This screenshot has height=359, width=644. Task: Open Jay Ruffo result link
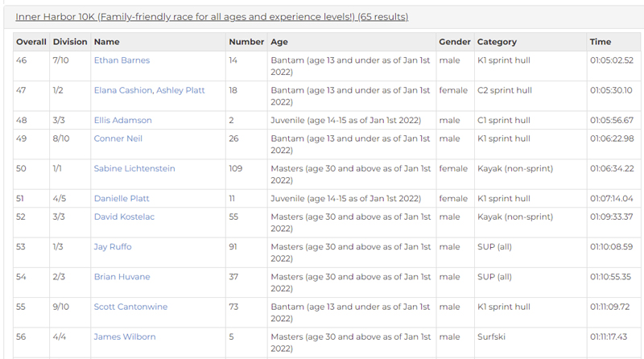tap(113, 247)
